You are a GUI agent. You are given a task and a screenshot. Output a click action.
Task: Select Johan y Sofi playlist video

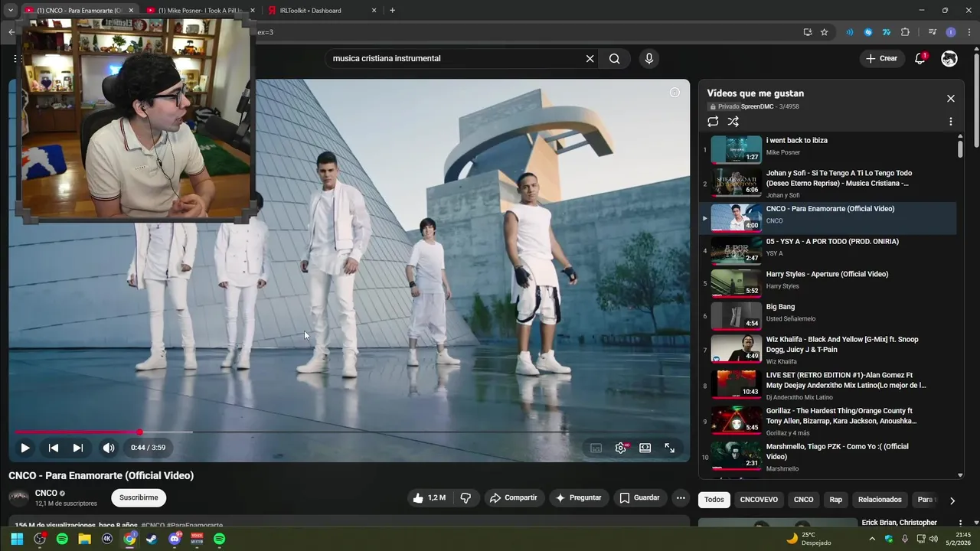click(827, 184)
